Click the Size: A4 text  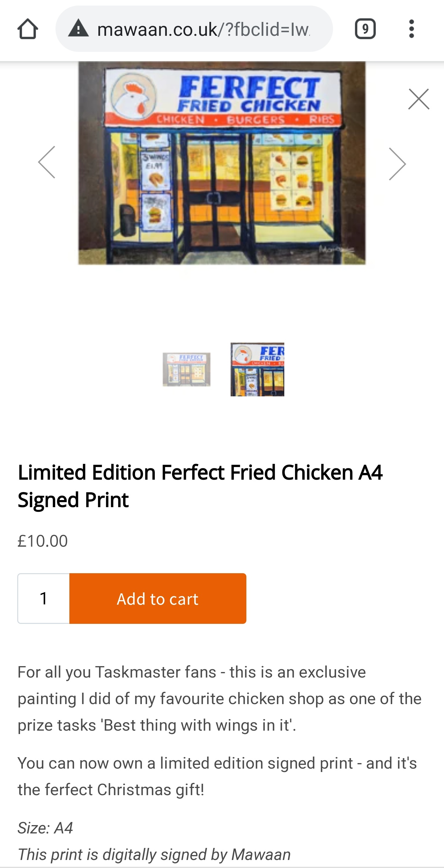click(x=45, y=828)
